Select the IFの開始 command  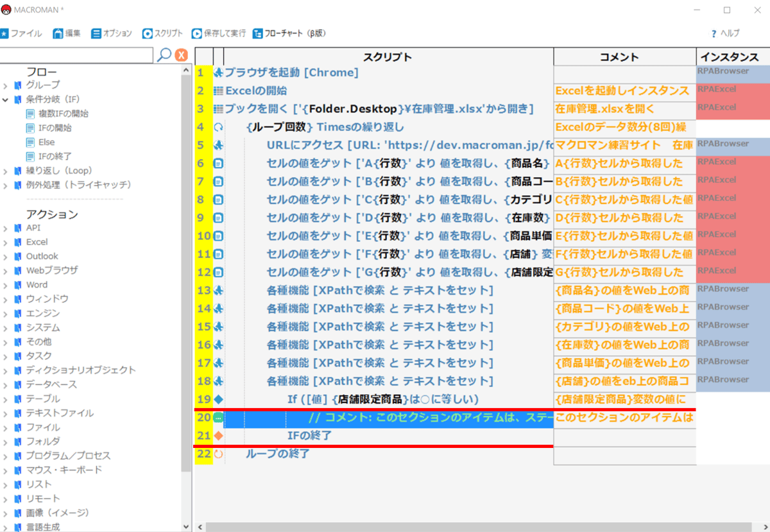(55, 128)
